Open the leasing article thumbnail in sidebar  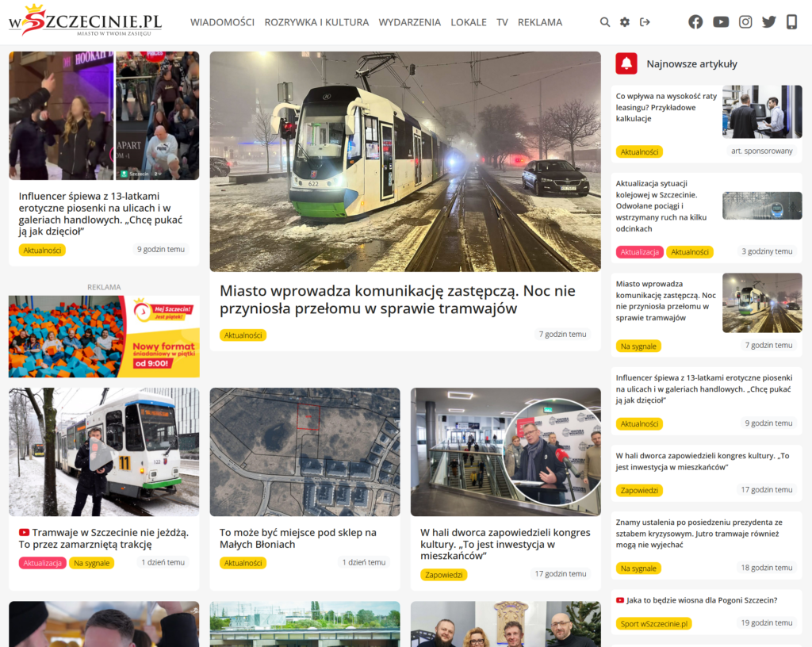[x=762, y=112]
